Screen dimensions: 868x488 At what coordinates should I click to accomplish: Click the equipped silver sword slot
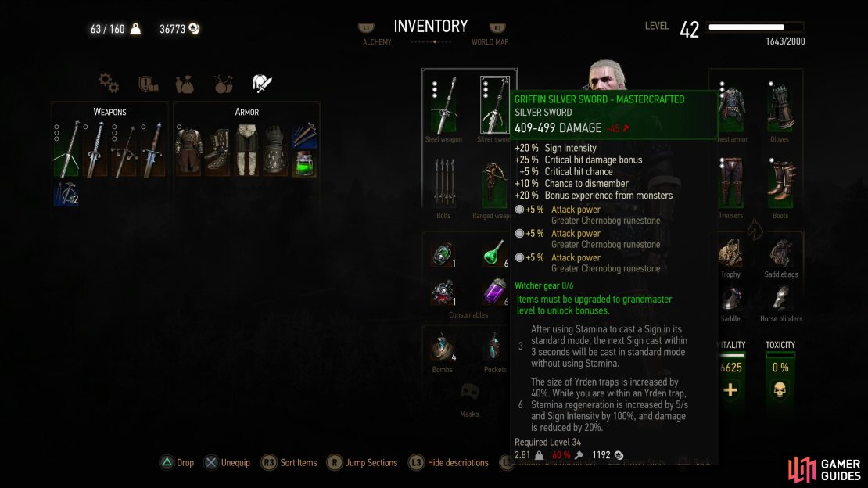(x=494, y=106)
